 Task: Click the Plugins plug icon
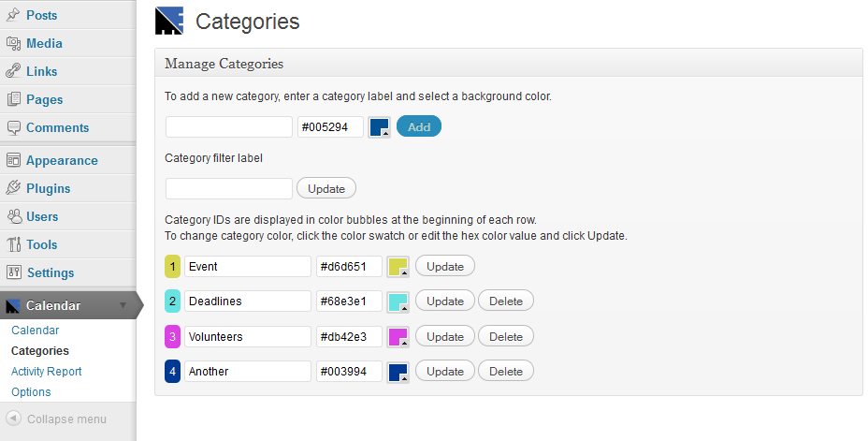tap(13, 188)
